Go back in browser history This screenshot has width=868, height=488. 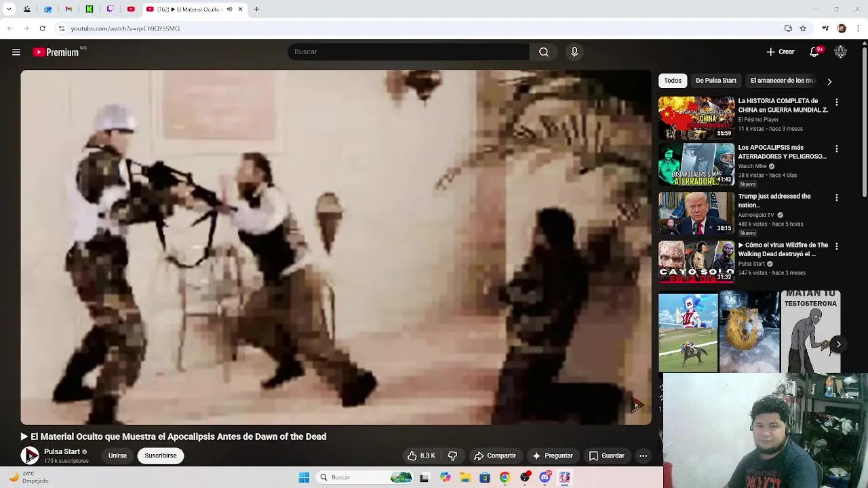(9, 28)
